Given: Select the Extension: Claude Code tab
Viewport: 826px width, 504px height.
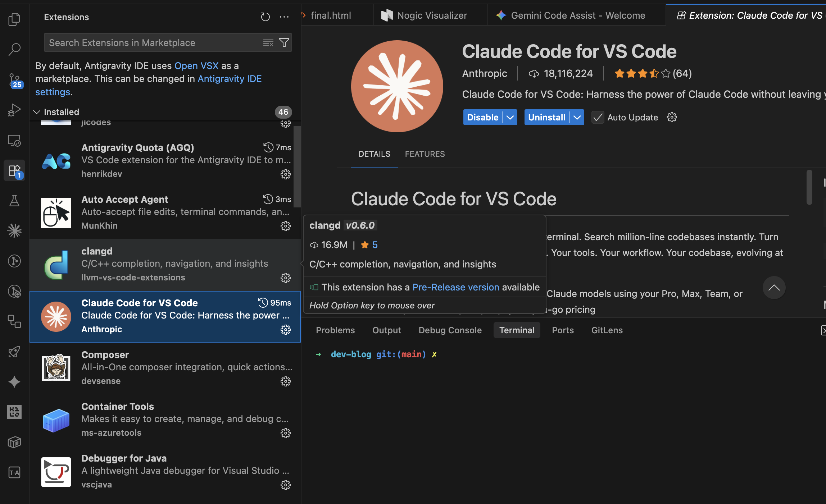Looking at the screenshot, I should [746, 15].
